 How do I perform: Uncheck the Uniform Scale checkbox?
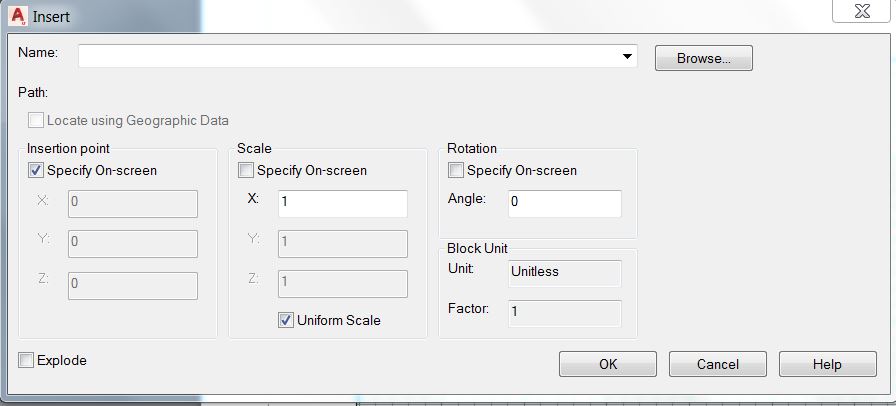tap(286, 320)
